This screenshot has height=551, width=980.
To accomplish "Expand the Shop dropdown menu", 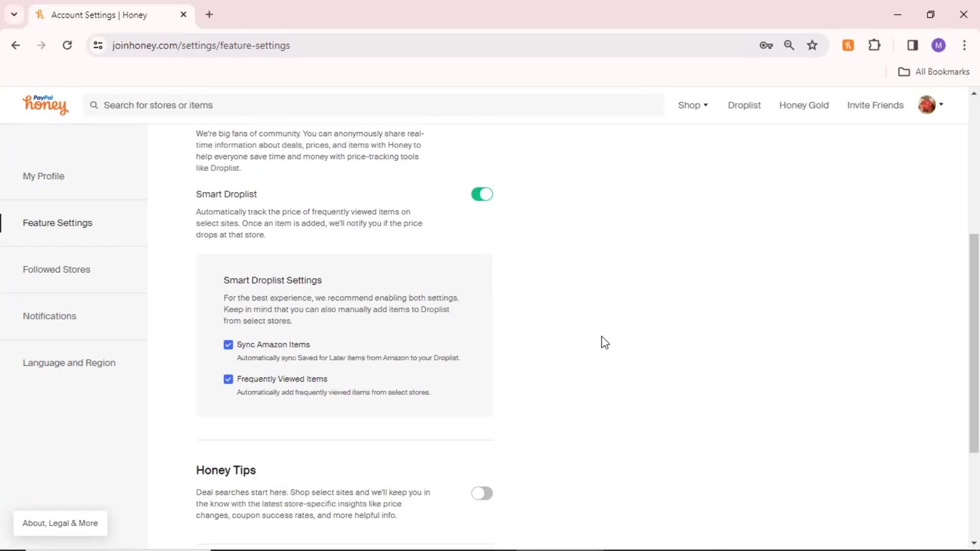I will coord(693,105).
